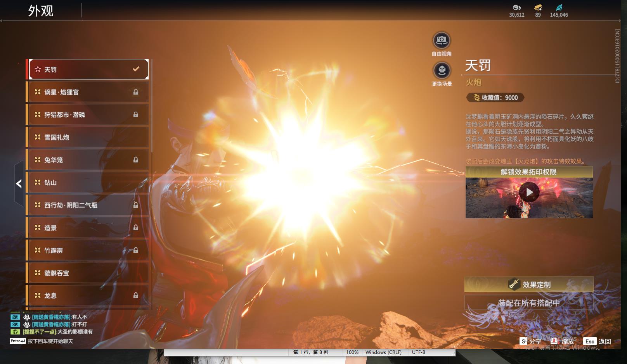Select the 钻山 skin entry
The width and height of the screenshot is (627, 364).
coord(88,182)
